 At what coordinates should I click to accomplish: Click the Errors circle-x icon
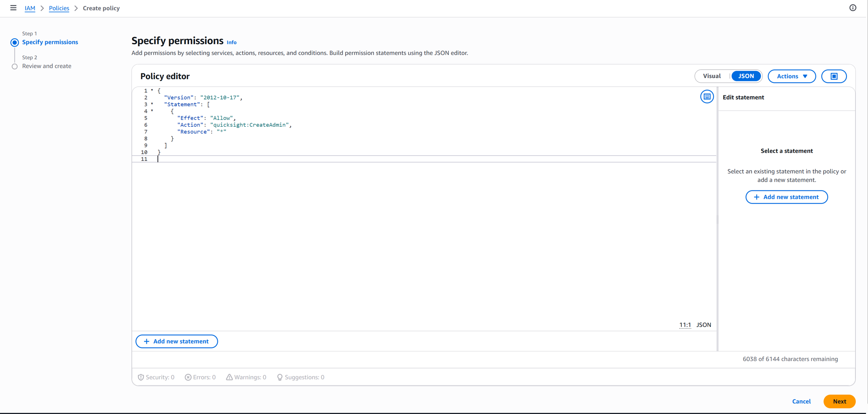[188, 377]
